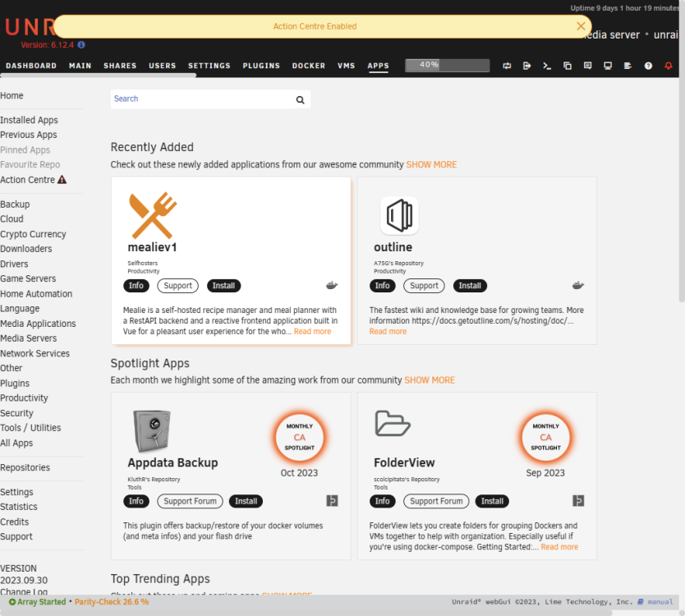Open Action Centre in sidebar

point(28,180)
